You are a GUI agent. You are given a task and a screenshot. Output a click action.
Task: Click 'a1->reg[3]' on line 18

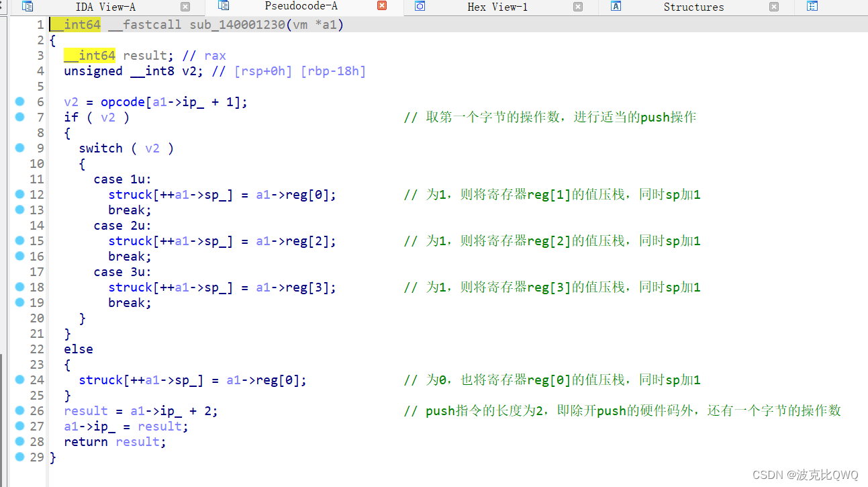(293, 287)
